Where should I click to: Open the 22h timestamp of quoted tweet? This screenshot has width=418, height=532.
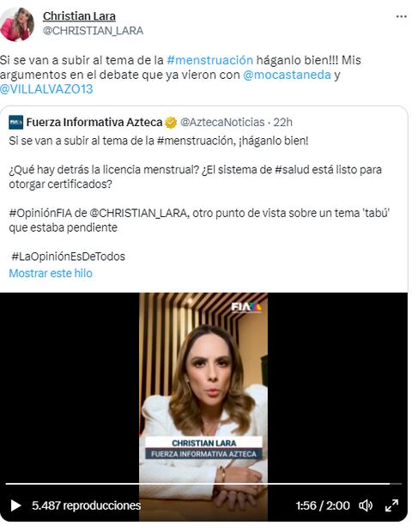pyautogui.click(x=283, y=122)
